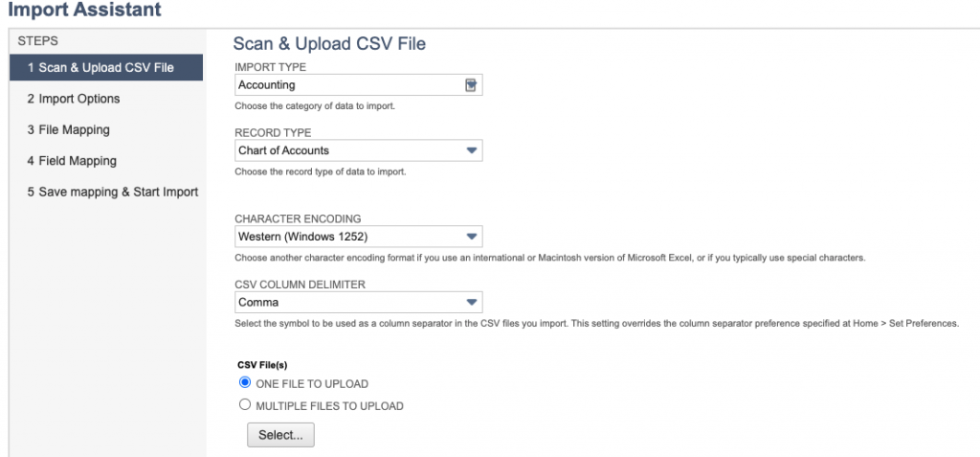Image resolution: width=980 pixels, height=457 pixels.
Task: Go to step 2 Import Options
Action: coord(74,99)
